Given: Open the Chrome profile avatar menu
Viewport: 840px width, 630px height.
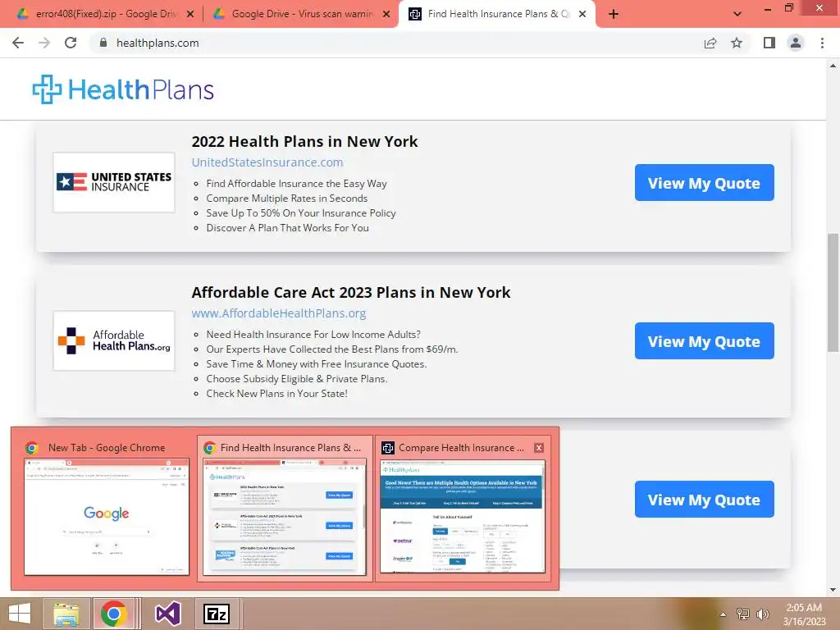Looking at the screenshot, I should 796,43.
